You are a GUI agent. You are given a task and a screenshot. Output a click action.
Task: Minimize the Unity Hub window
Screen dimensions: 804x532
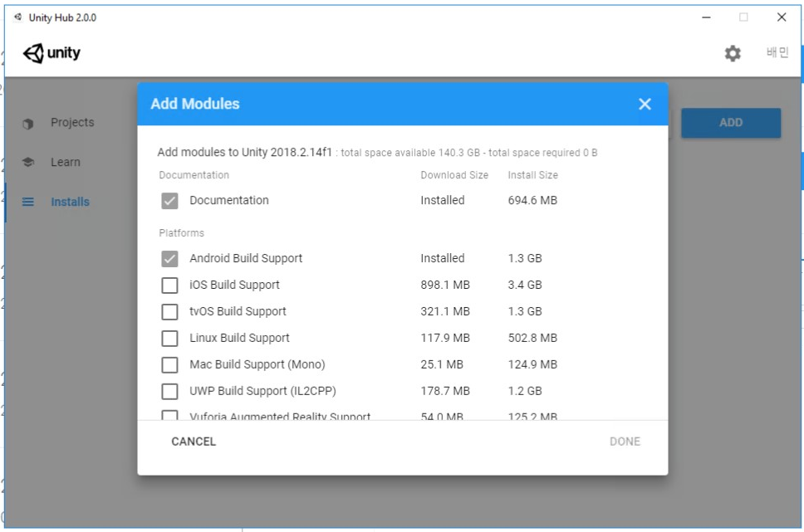(x=706, y=17)
